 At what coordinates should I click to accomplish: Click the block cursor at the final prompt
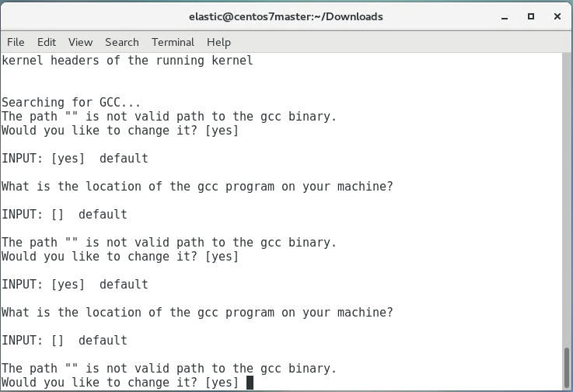click(250, 383)
